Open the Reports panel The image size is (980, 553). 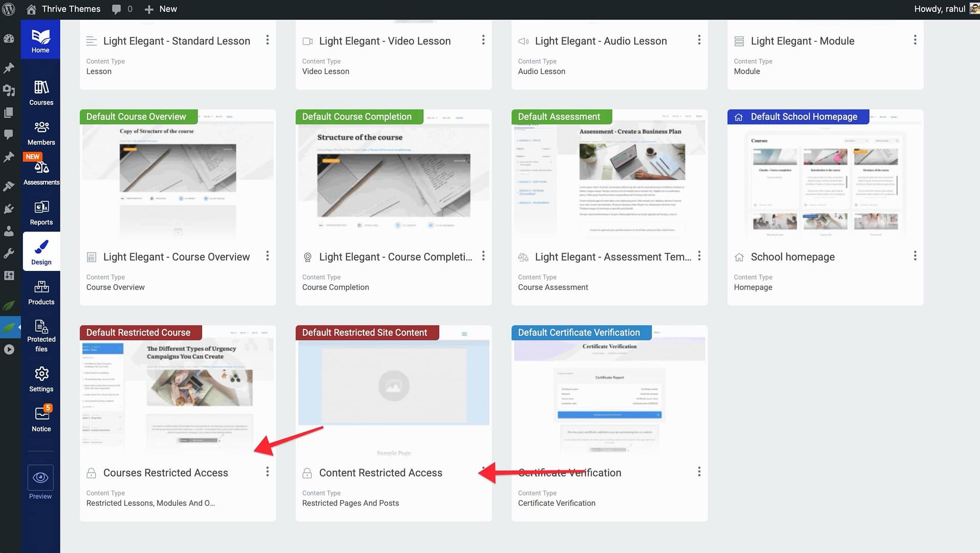point(41,212)
